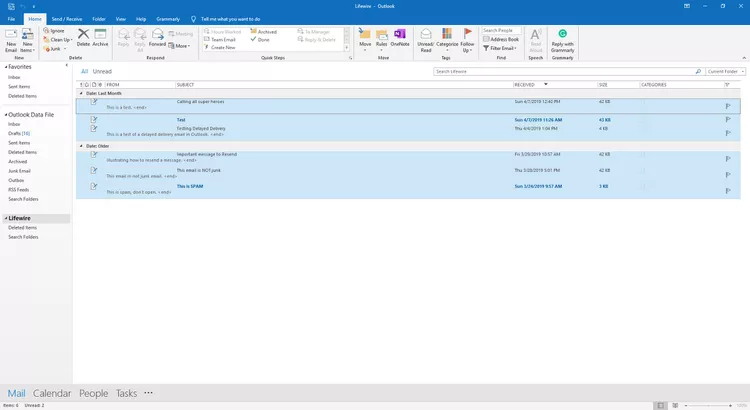Open the Categorize color menu
Screen dimensions: 750x410
pos(447,40)
